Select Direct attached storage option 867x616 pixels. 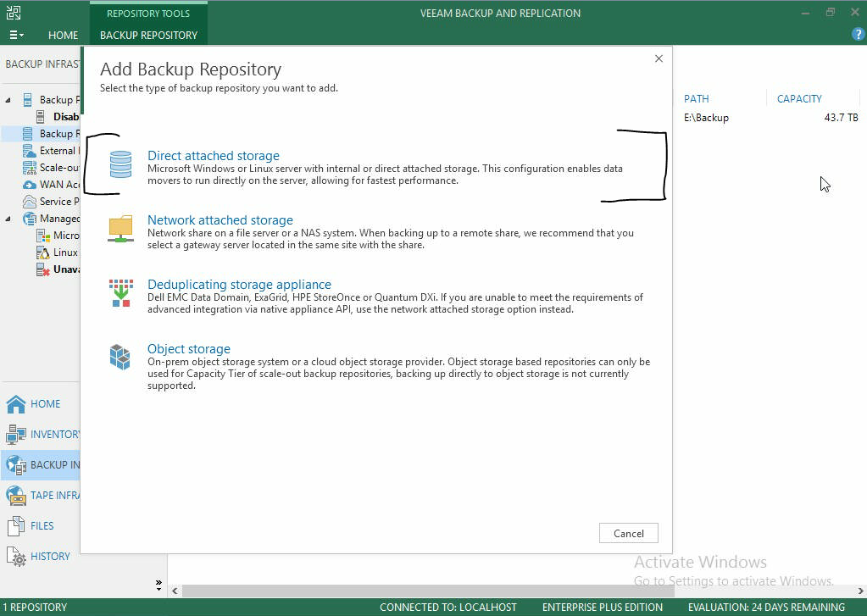pos(213,156)
